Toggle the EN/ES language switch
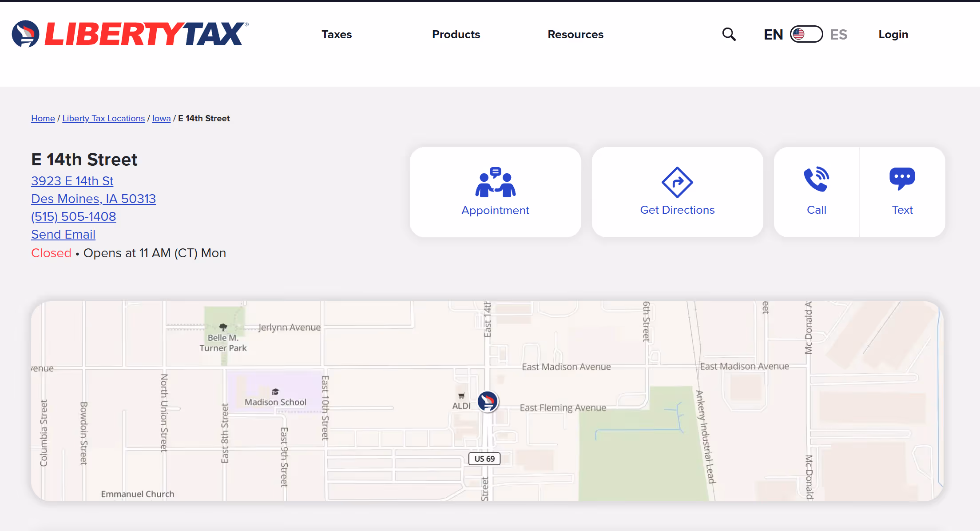 point(806,34)
